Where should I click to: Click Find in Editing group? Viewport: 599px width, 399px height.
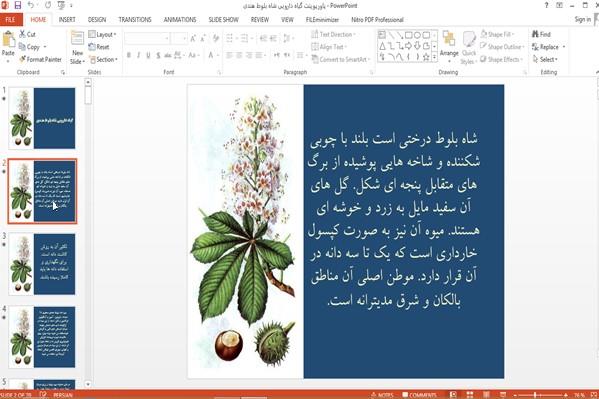coord(541,34)
